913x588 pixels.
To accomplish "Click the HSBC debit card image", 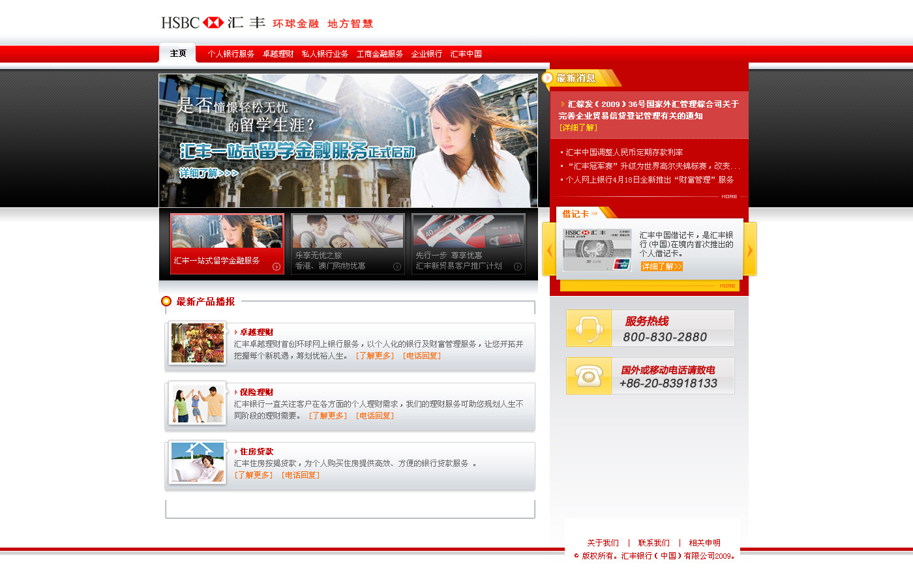I will (x=597, y=250).
